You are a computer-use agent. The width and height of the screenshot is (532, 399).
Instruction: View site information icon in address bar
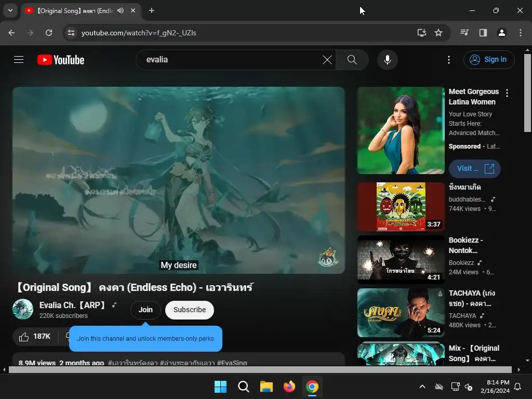tap(71, 33)
